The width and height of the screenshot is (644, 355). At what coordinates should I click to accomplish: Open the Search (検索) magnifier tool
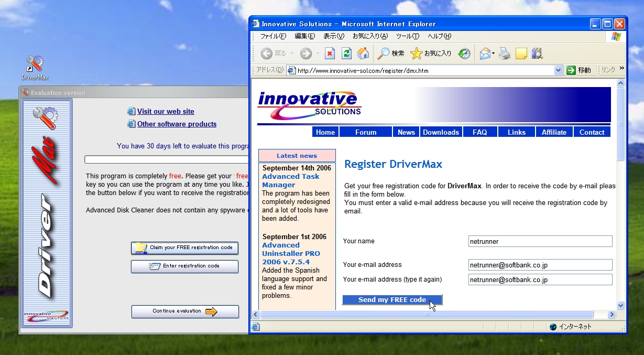(x=391, y=53)
